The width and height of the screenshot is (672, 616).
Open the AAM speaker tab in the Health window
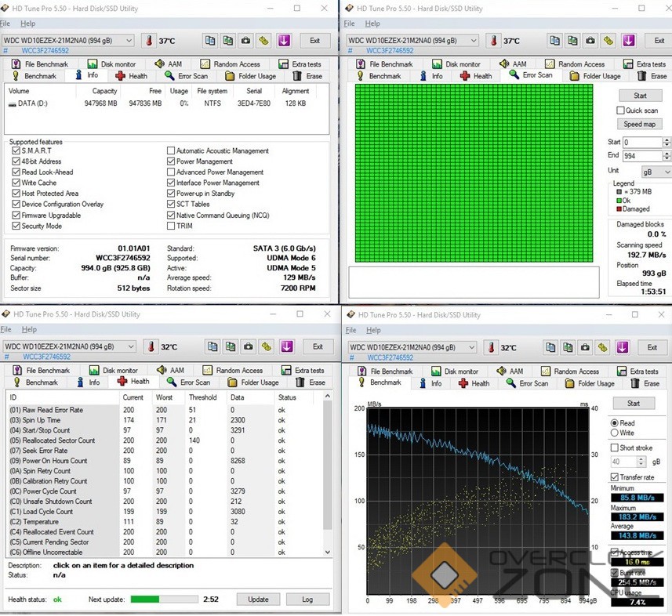170,370
